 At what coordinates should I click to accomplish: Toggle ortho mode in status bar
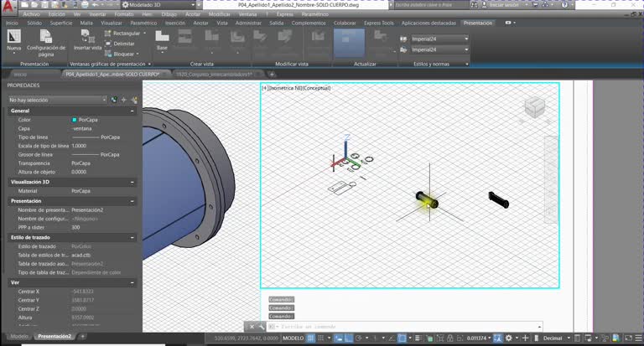point(349,338)
